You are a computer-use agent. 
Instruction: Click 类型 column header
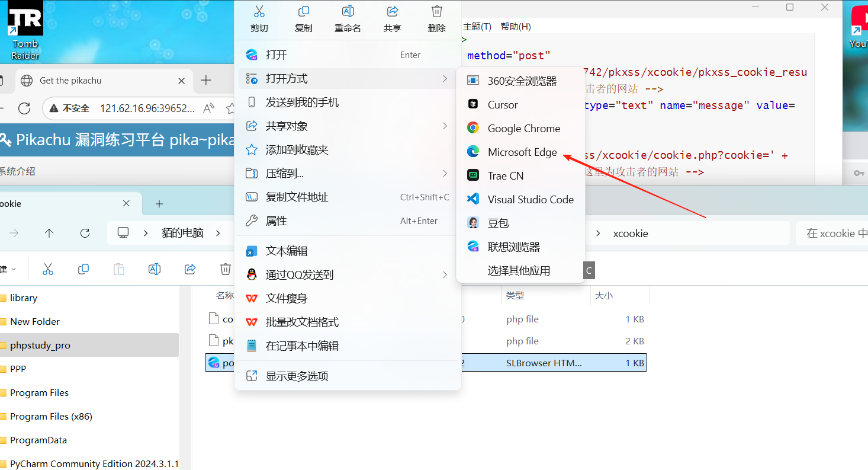(515, 295)
